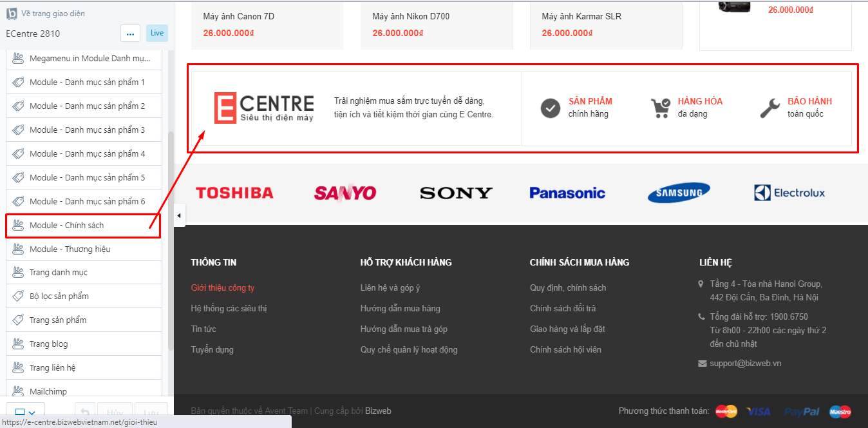Click the Electrolux brand logo
This screenshot has width=868, height=428.
789,193
